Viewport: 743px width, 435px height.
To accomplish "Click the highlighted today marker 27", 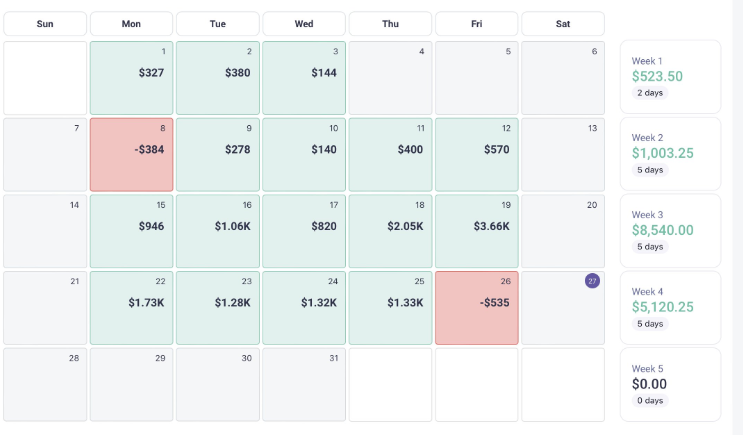I will tap(592, 281).
